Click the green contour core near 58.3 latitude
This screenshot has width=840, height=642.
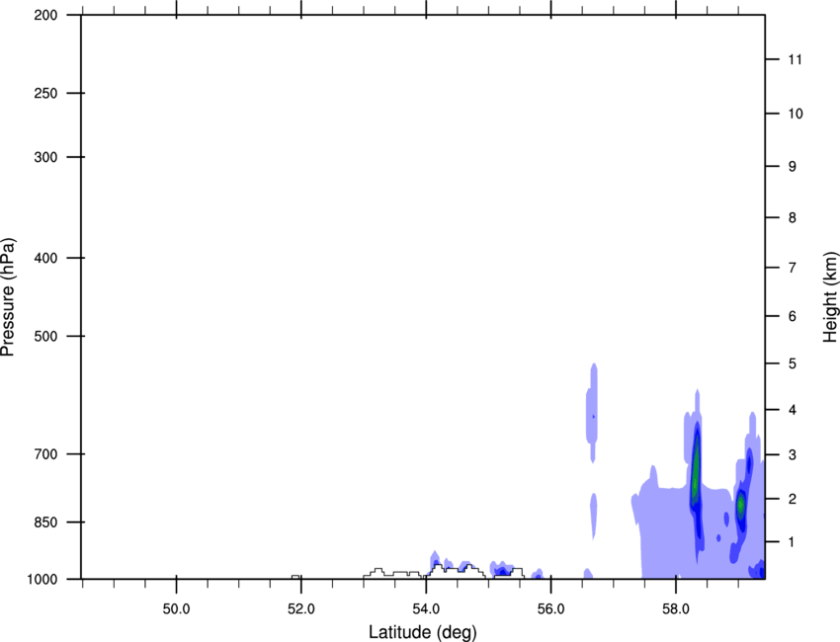(696, 471)
